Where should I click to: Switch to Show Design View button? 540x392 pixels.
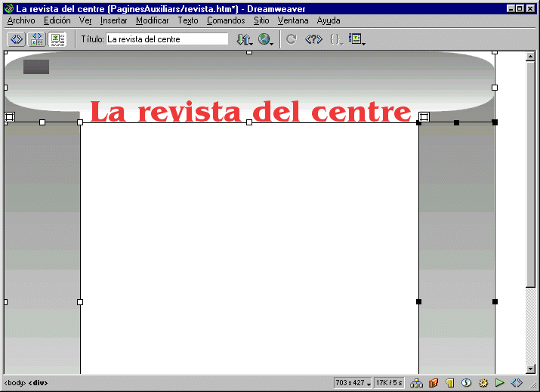[x=57, y=39]
